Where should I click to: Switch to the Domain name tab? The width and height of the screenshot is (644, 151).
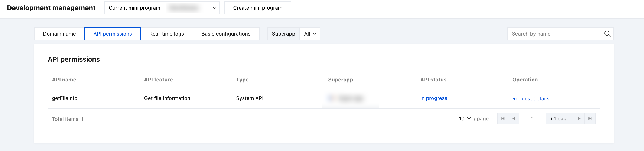tap(59, 34)
